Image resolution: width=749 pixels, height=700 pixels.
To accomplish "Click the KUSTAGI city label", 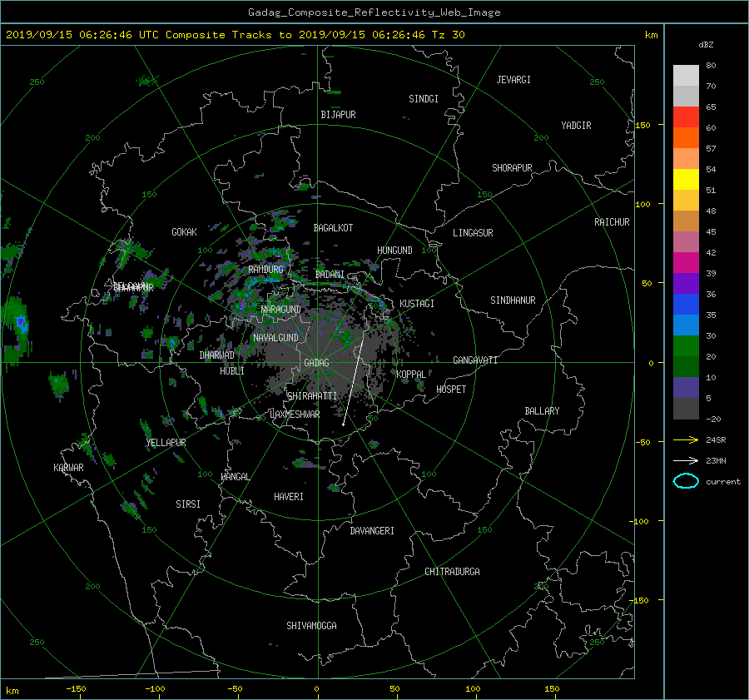I will [417, 304].
